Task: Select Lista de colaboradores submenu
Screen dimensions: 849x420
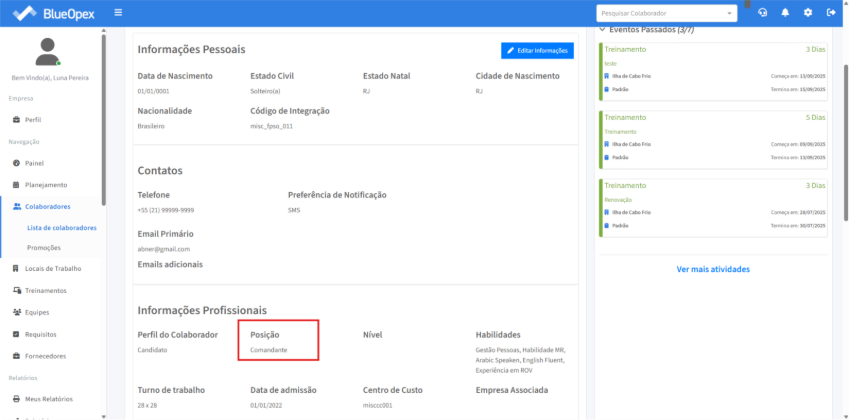Action: pos(62,228)
